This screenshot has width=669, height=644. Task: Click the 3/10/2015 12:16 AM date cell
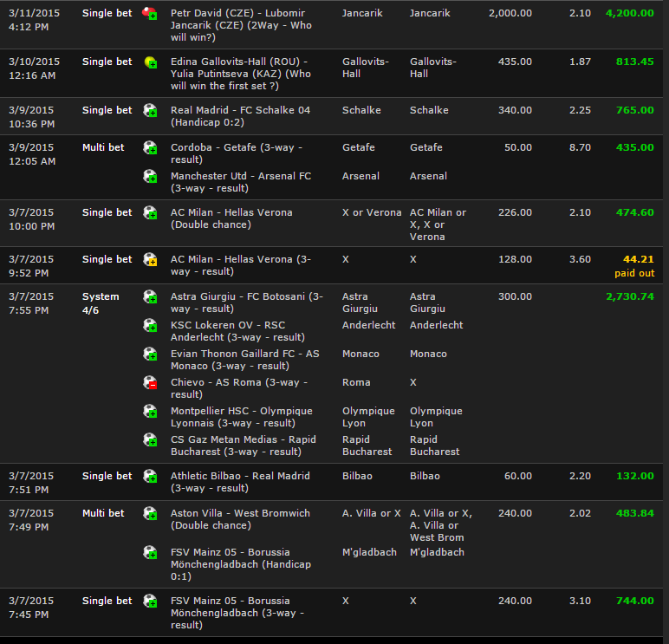point(34,68)
